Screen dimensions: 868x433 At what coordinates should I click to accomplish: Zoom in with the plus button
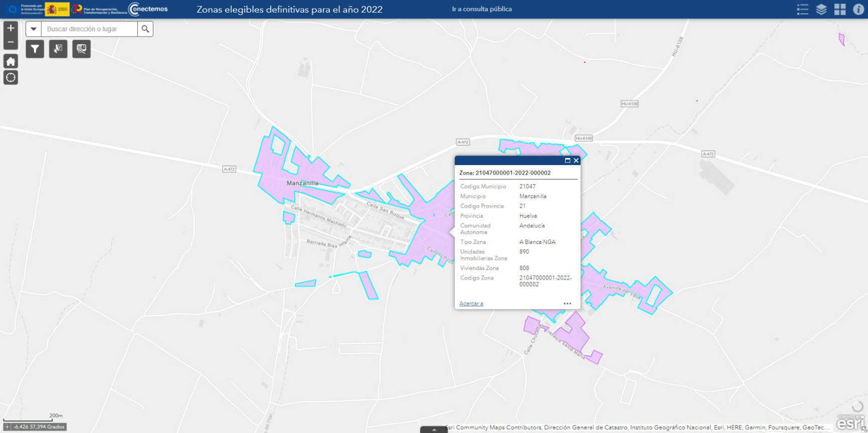pos(11,29)
